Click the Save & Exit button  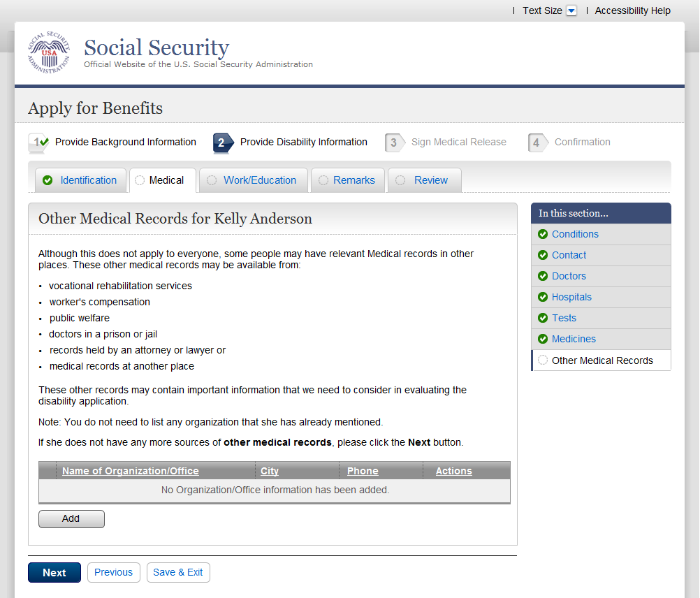tap(178, 572)
